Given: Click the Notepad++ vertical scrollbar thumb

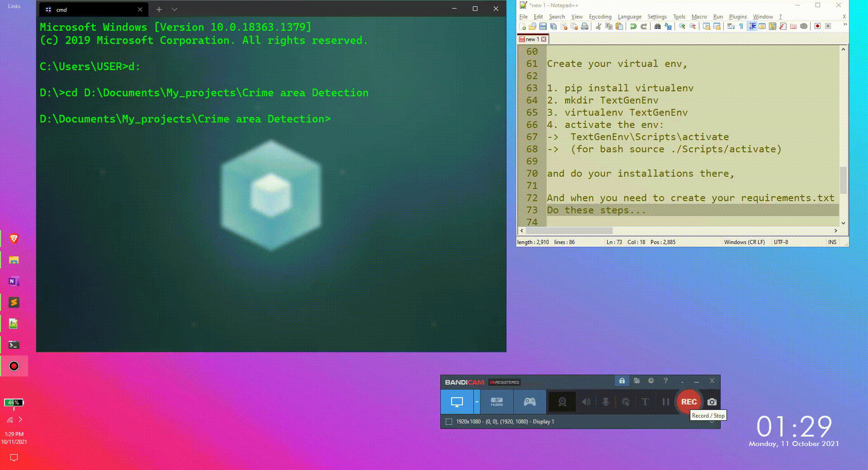Looking at the screenshot, I should (843, 180).
